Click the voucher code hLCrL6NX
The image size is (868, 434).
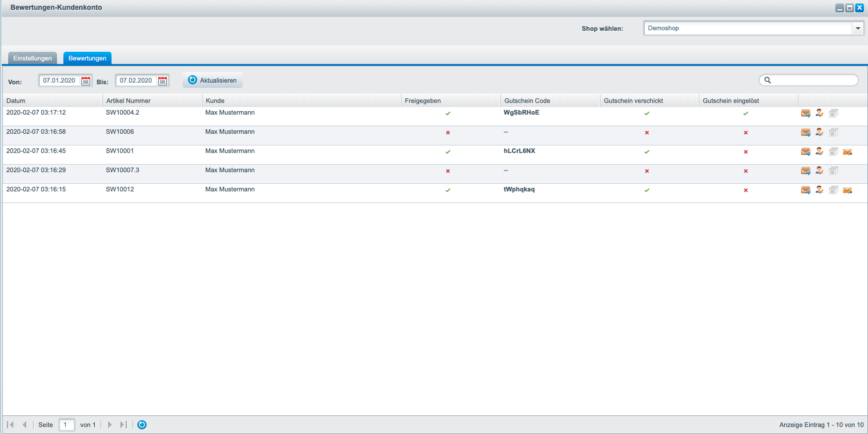pos(520,151)
